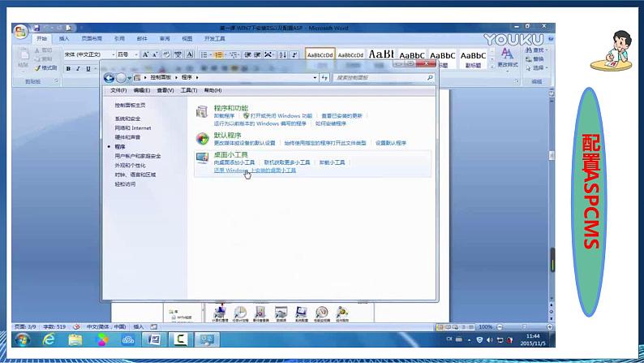Open 网络和 Internet category
Screen dimensions: 644x363
(133, 128)
